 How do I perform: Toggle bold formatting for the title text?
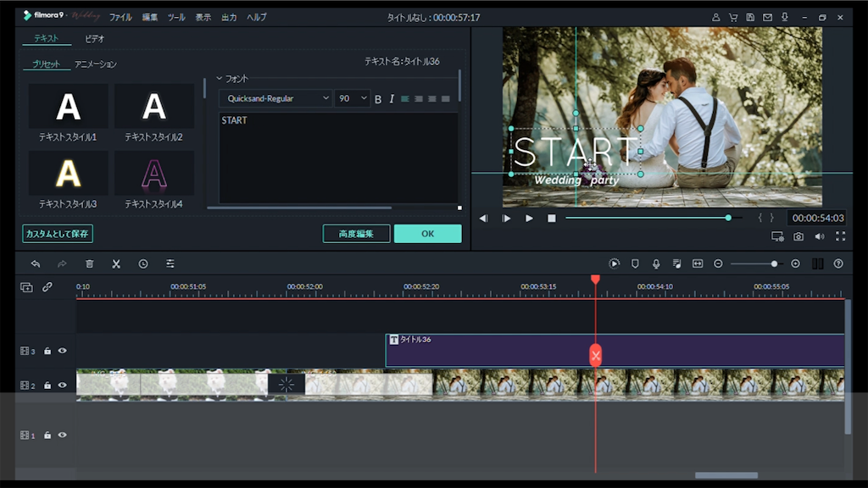tap(378, 99)
